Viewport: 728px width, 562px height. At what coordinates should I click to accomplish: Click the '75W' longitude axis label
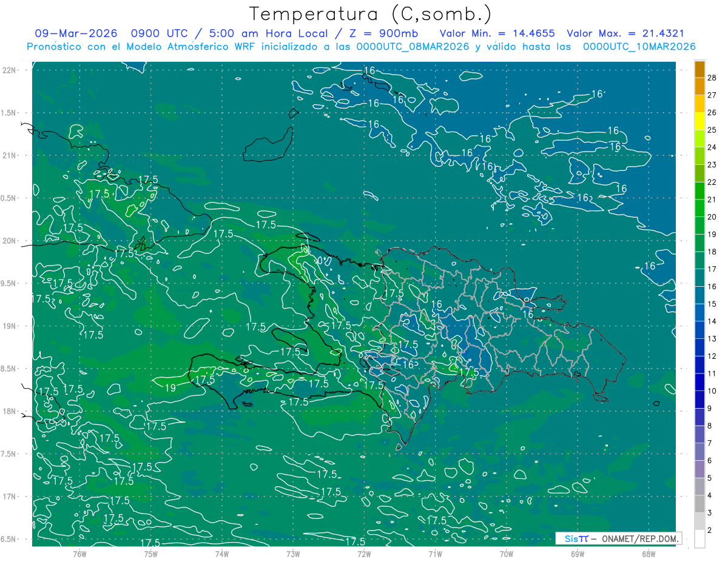[150, 554]
